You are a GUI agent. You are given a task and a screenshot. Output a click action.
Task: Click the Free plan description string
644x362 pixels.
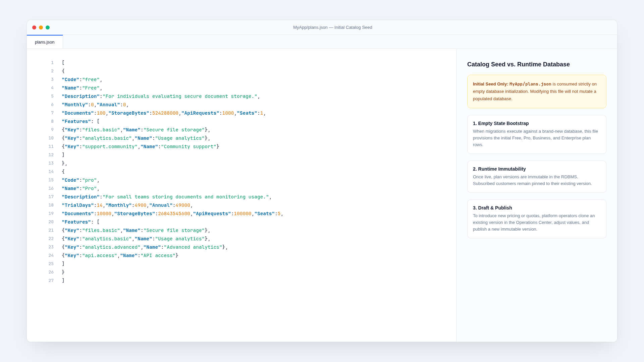(180, 96)
